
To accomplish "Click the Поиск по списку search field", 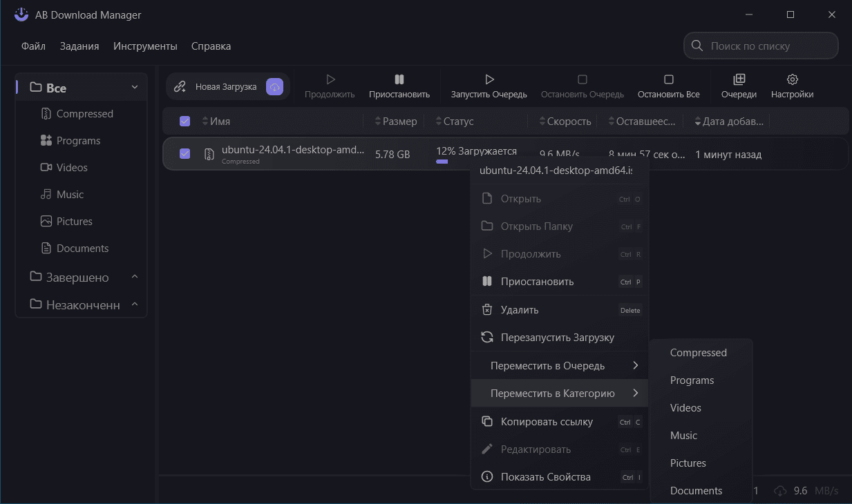I will [768, 46].
